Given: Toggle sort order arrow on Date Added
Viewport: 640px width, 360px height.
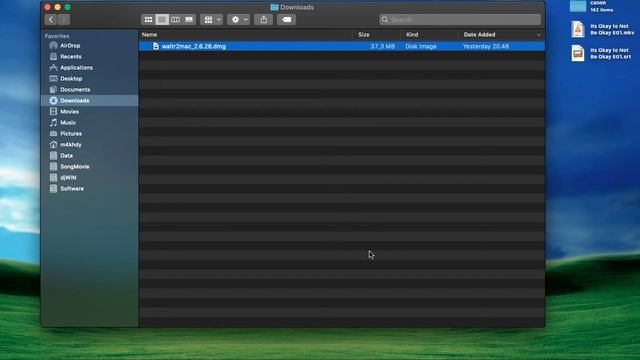Looking at the screenshot, I should pos(538,35).
